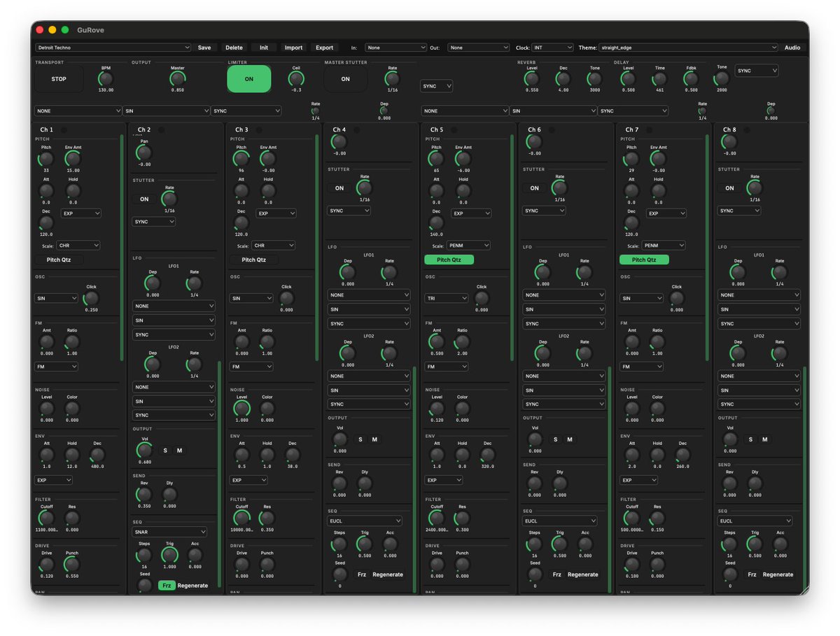Click the Frz button on Ch 6
The image size is (840, 636).
click(x=556, y=574)
